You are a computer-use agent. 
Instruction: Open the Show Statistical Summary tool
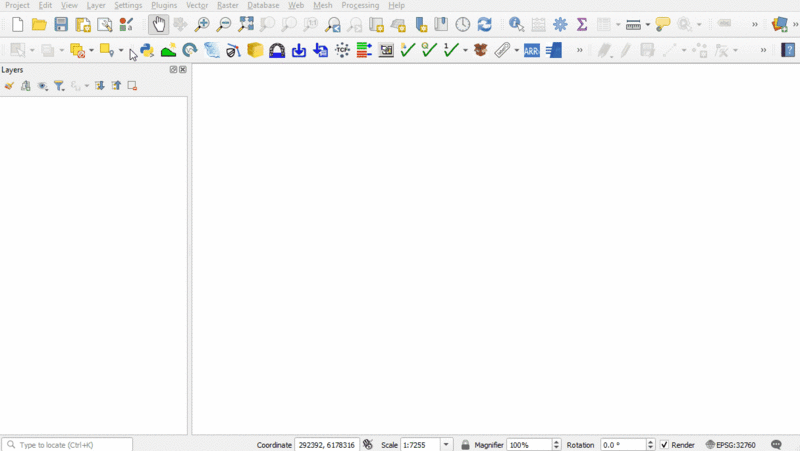582,25
